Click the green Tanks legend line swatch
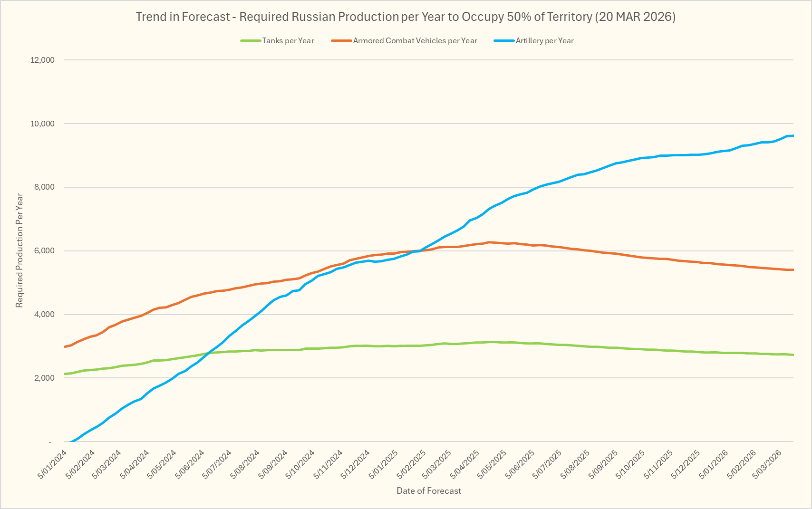Image resolution: width=812 pixels, height=509 pixels. coord(251,41)
